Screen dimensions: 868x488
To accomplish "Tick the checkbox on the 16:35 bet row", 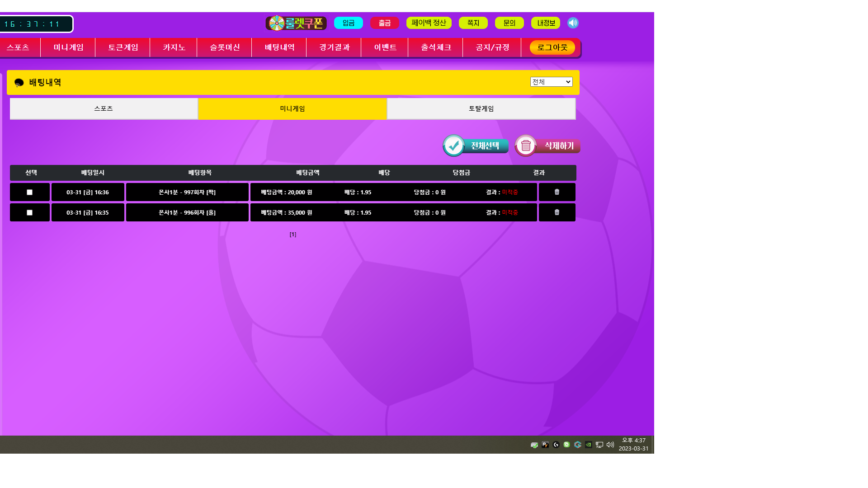I will pos(30,213).
